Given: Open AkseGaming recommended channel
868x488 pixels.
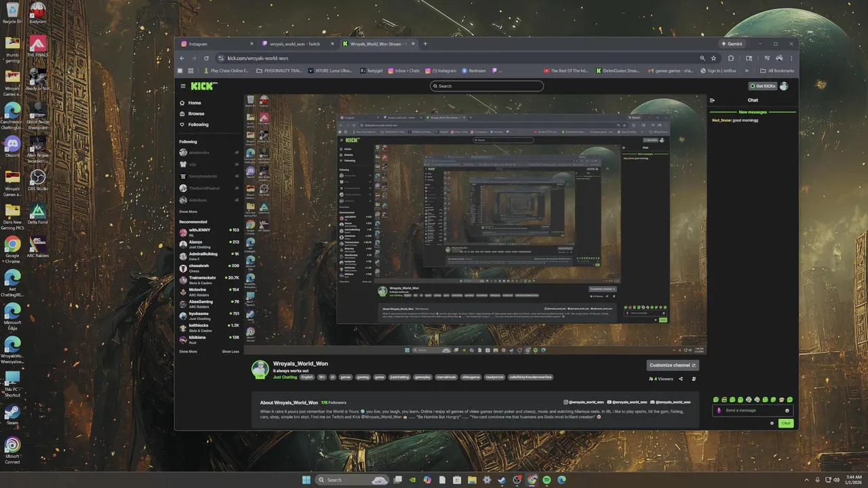Looking at the screenshot, I should pyautogui.click(x=209, y=303).
